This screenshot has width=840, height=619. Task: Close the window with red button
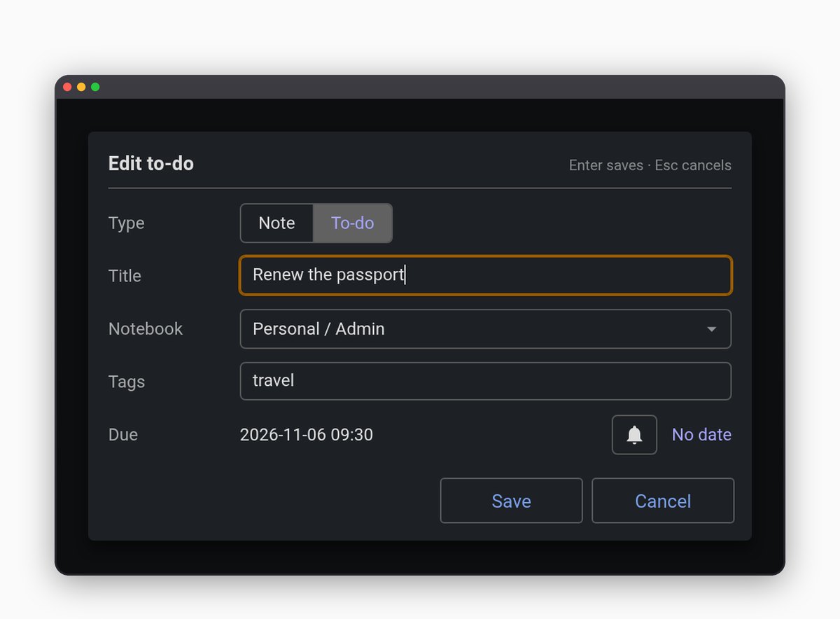point(67,87)
